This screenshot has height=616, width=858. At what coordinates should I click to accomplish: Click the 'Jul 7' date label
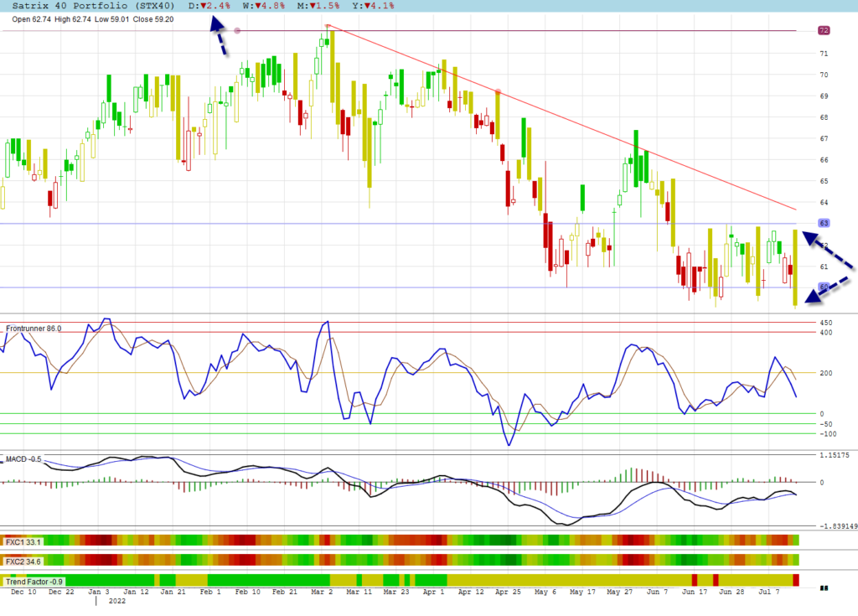click(x=769, y=592)
